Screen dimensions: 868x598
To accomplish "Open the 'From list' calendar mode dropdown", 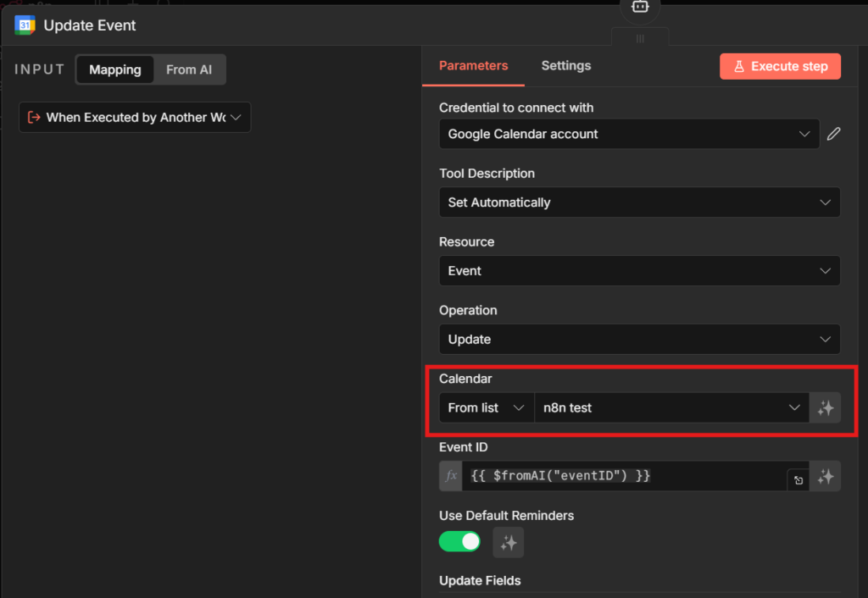I will click(x=487, y=407).
